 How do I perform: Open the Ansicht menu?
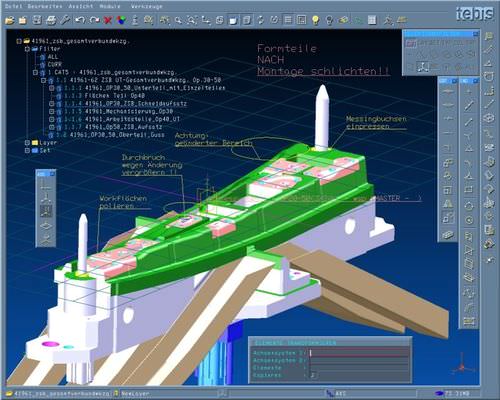(x=81, y=6)
